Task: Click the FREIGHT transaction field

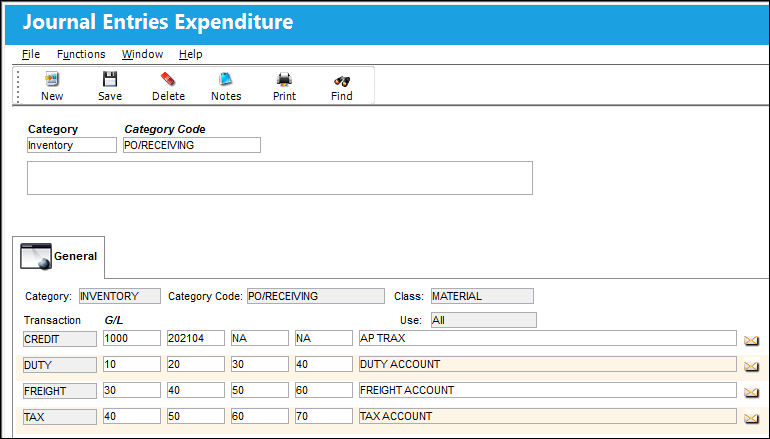Action: (60, 391)
